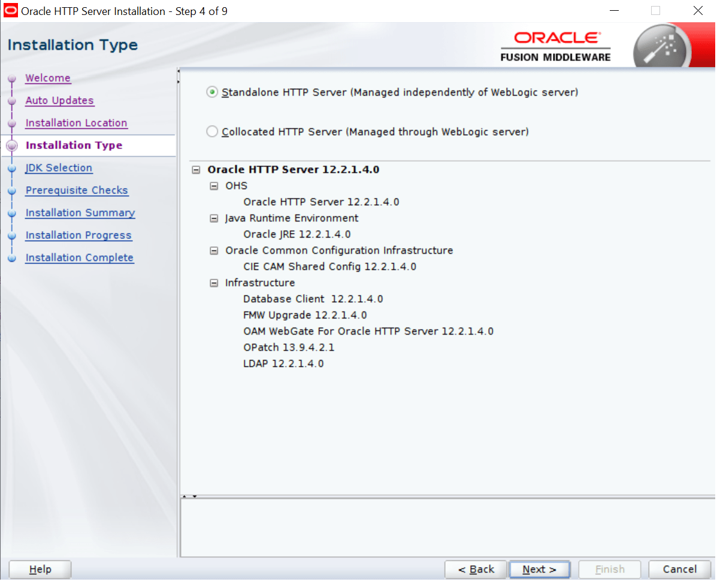Screen dimensions: 720x588
Task: Click the Oracle logo in the title bar
Action: 10,10
